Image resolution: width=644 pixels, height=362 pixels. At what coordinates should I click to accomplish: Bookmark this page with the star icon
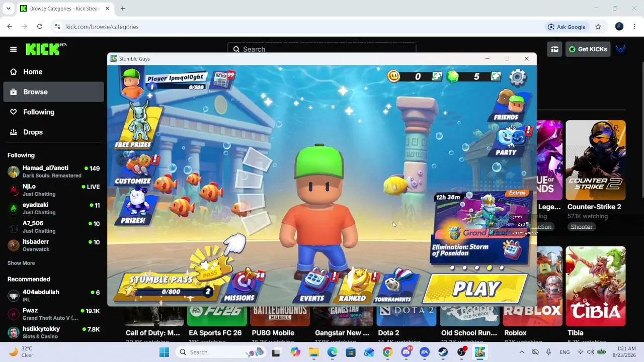(x=598, y=27)
